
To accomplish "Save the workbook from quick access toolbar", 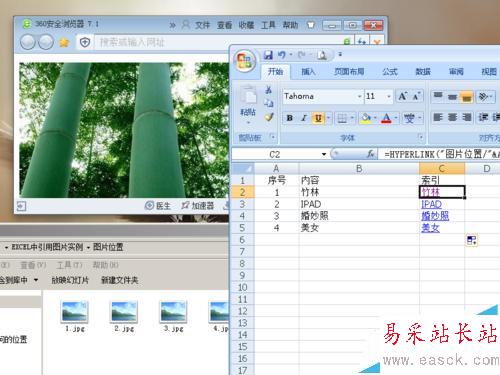I will coord(268,55).
